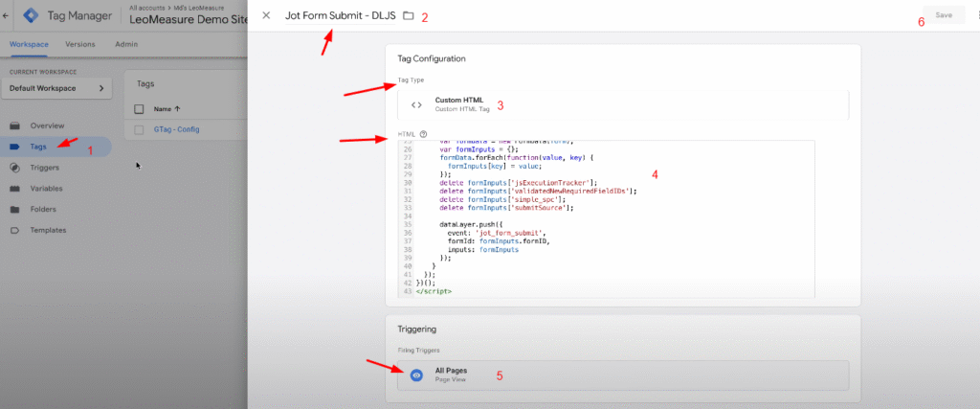Viewport: 980px width, 409px height.
Task: Click the Save button
Action: click(944, 15)
